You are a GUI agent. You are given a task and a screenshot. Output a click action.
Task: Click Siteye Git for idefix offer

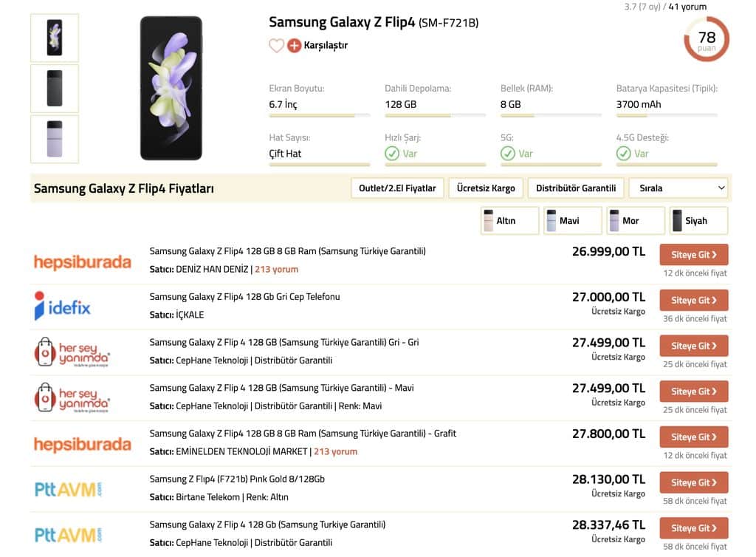coord(694,301)
